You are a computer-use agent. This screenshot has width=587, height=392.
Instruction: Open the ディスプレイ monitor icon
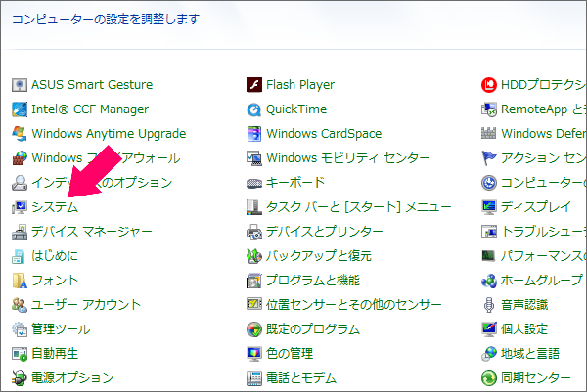(x=489, y=207)
